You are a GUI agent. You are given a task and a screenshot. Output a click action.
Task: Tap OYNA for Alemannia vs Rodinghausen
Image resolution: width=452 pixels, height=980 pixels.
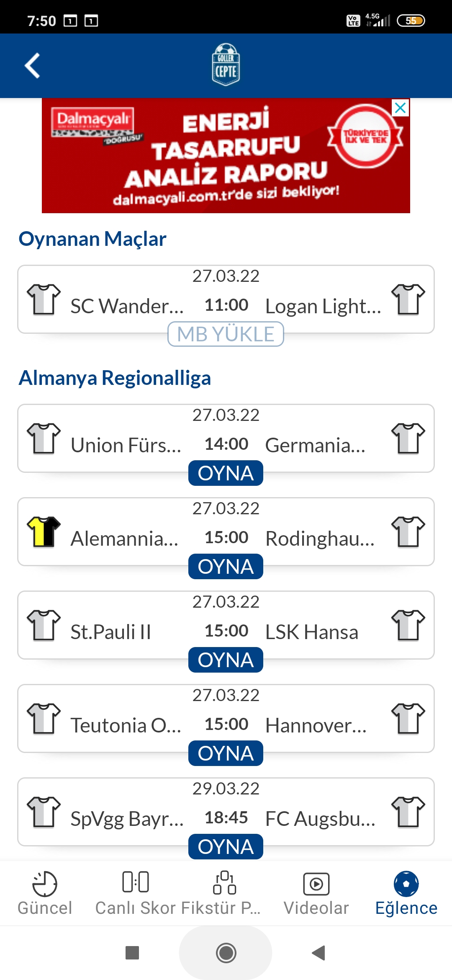coord(226,567)
